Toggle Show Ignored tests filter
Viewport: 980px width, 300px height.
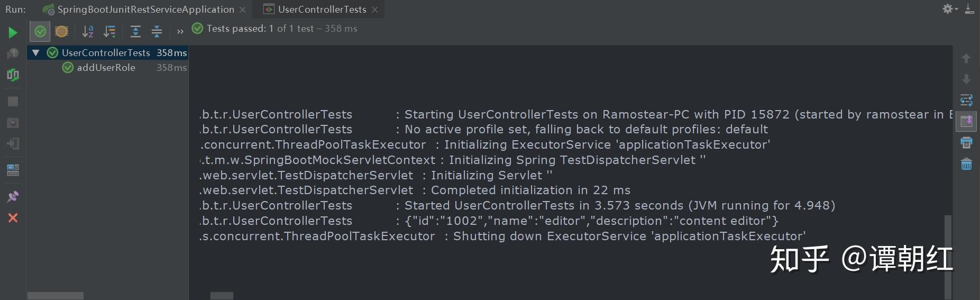pos(61,32)
